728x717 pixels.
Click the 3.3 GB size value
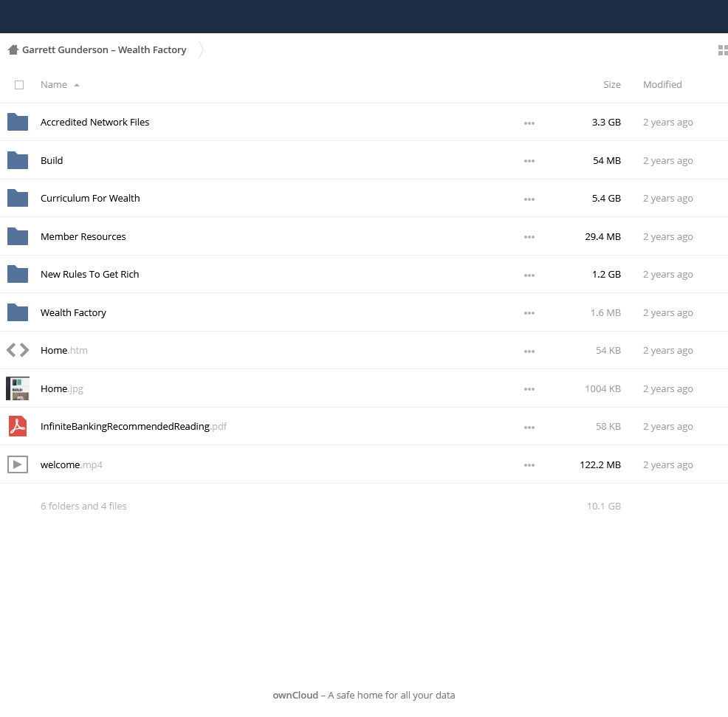point(606,122)
